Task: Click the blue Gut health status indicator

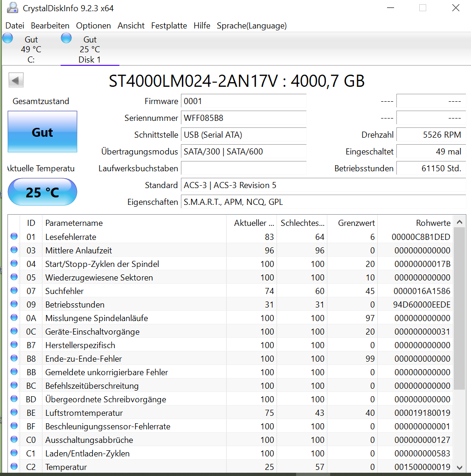Action: (x=42, y=132)
